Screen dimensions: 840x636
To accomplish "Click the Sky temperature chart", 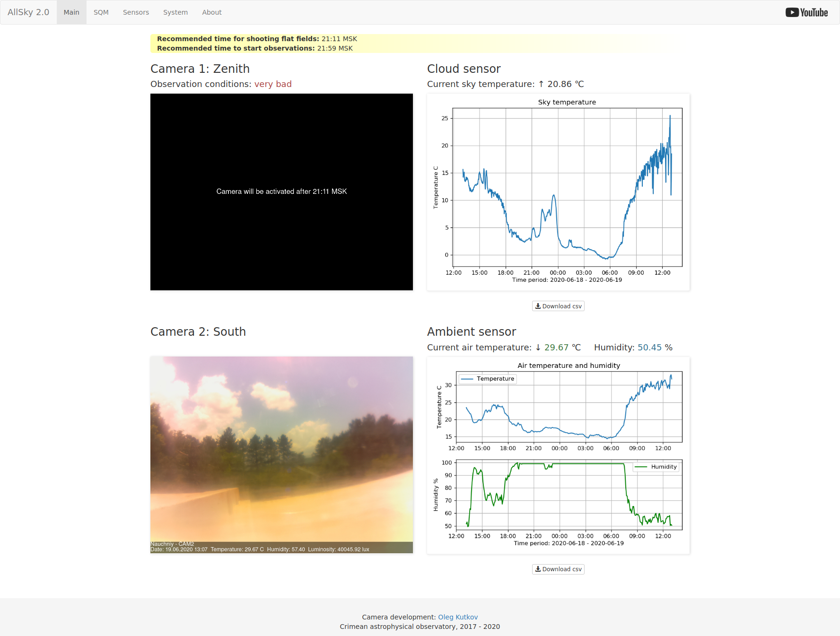I will (558, 192).
